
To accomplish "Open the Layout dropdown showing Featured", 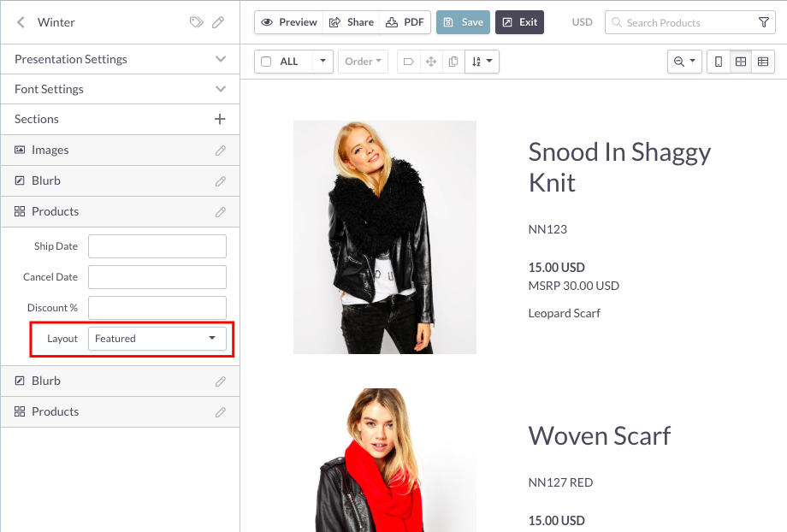I will [x=157, y=339].
